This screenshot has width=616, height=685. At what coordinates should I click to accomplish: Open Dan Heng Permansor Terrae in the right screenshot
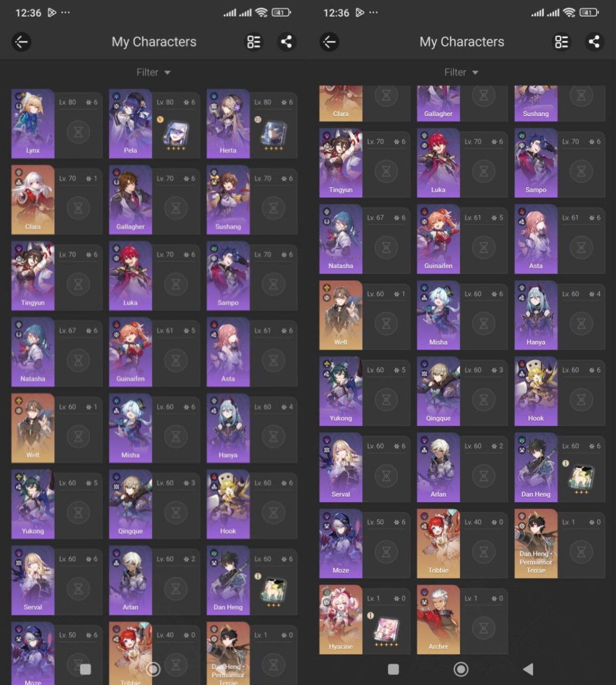coord(560,543)
